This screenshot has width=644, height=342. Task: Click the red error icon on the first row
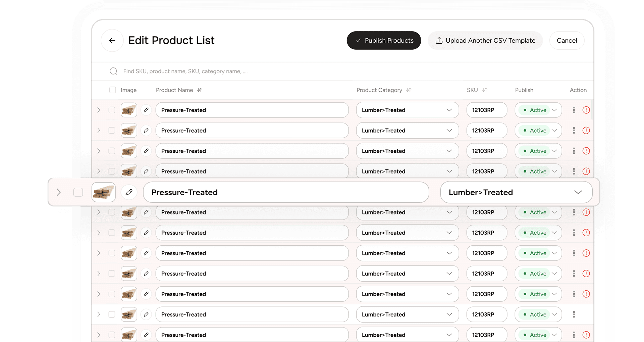[x=587, y=110]
